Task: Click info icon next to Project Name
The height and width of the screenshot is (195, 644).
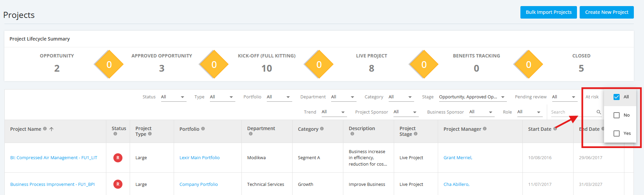Action: pyautogui.click(x=45, y=129)
